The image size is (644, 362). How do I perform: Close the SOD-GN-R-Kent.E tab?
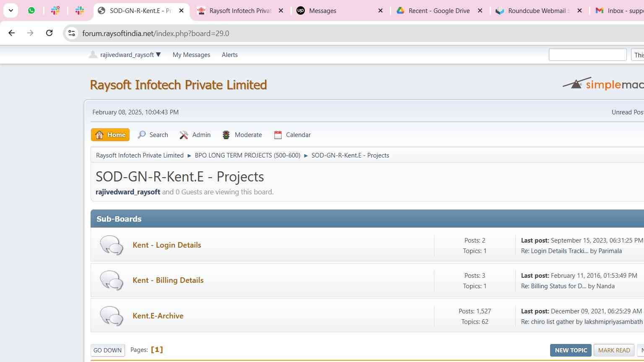[182, 10]
